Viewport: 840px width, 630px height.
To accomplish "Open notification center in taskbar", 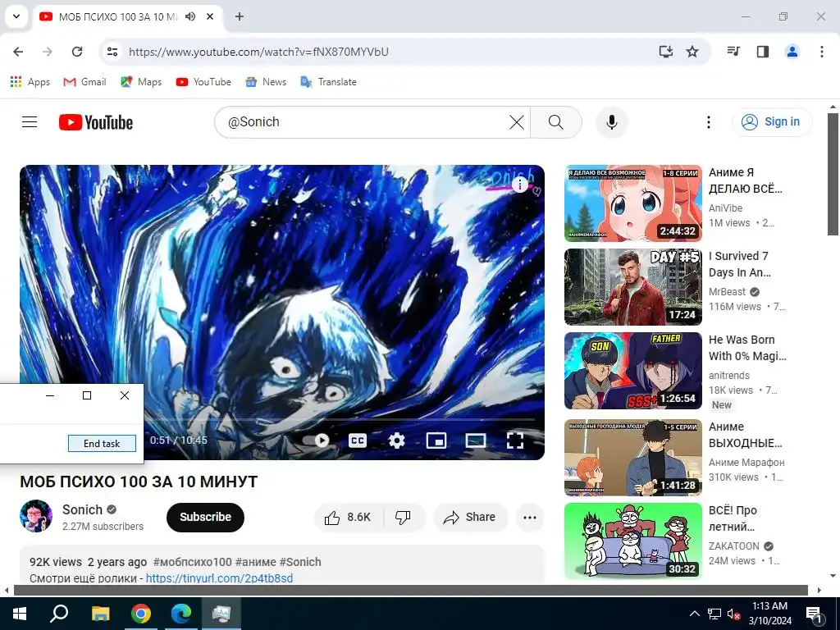I will pos(814,614).
